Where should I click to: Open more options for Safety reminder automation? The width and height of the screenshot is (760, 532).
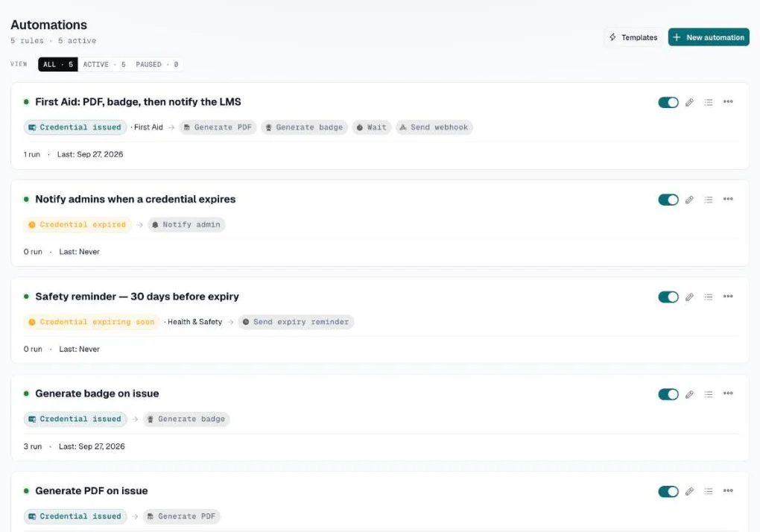pos(728,297)
